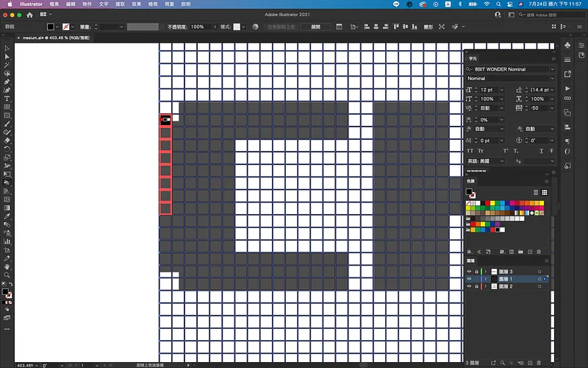Select the mesium.ai document tab

point(56,38)
